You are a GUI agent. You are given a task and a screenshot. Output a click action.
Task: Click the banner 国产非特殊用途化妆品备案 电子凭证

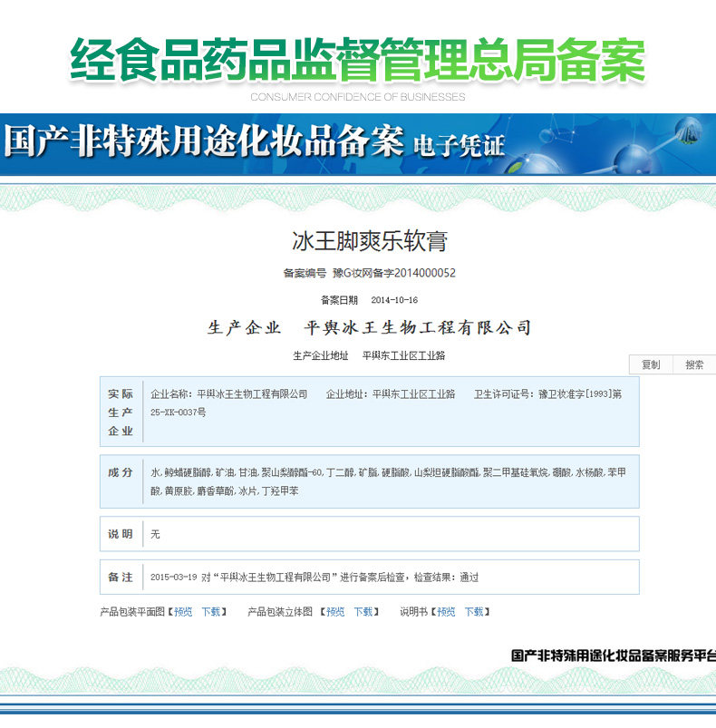tap(358, 144)
